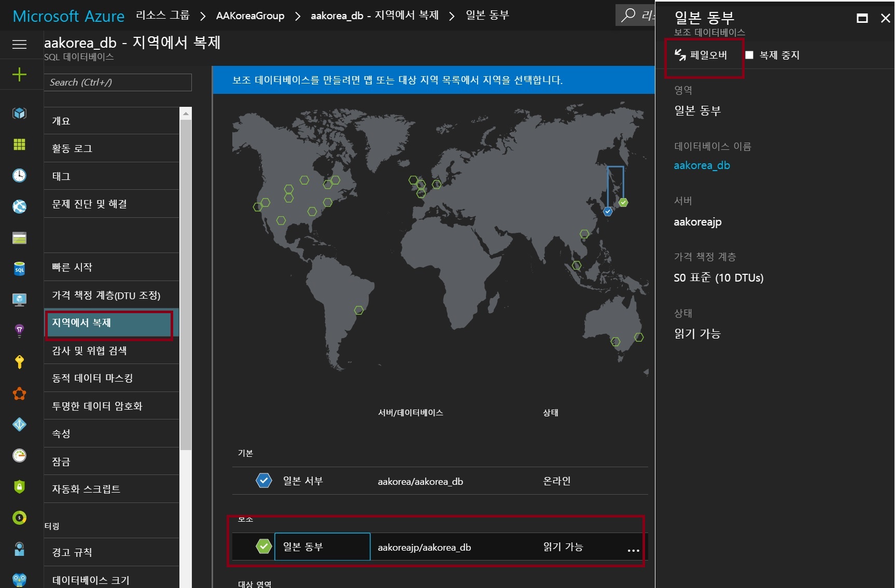This screenshot has height=588, width=895.
Task: Open 동적 데이터 마스킹 menu item
Action: click(x=111, y=378)
